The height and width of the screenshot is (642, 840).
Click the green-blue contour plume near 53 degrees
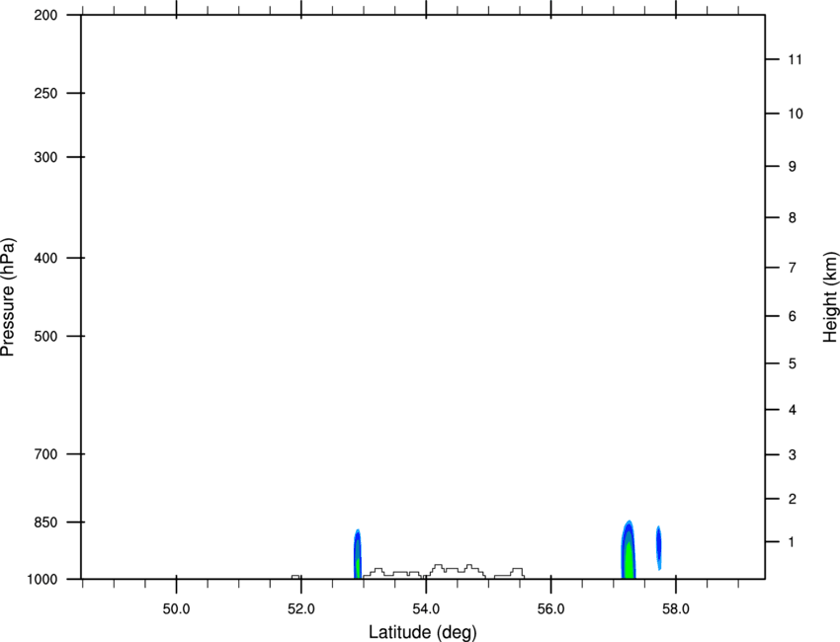pos(358,554)
